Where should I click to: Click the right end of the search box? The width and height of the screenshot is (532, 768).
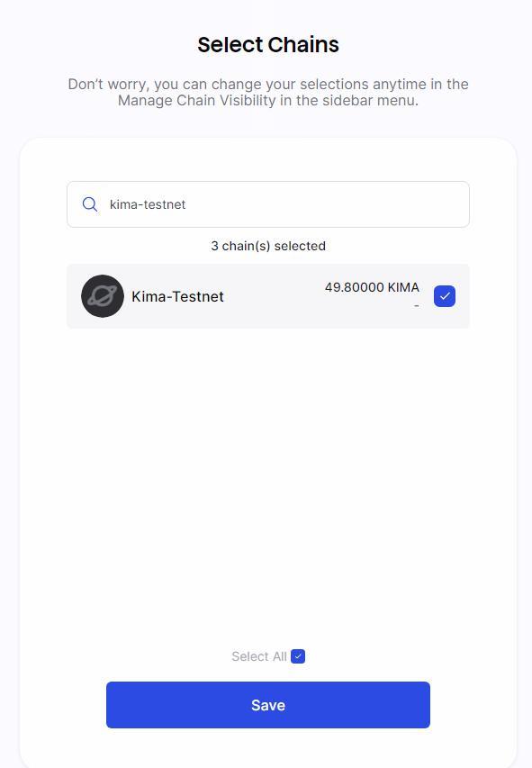[x=441, y=204]
